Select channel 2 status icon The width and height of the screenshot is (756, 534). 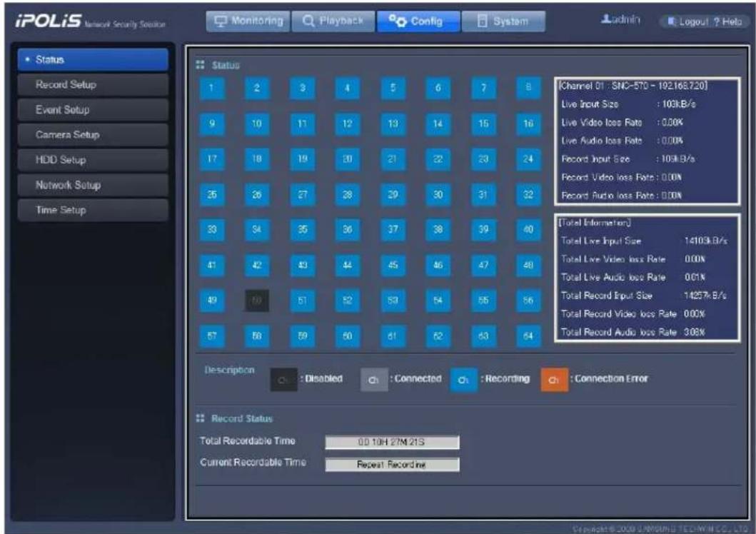coord(256,89)
